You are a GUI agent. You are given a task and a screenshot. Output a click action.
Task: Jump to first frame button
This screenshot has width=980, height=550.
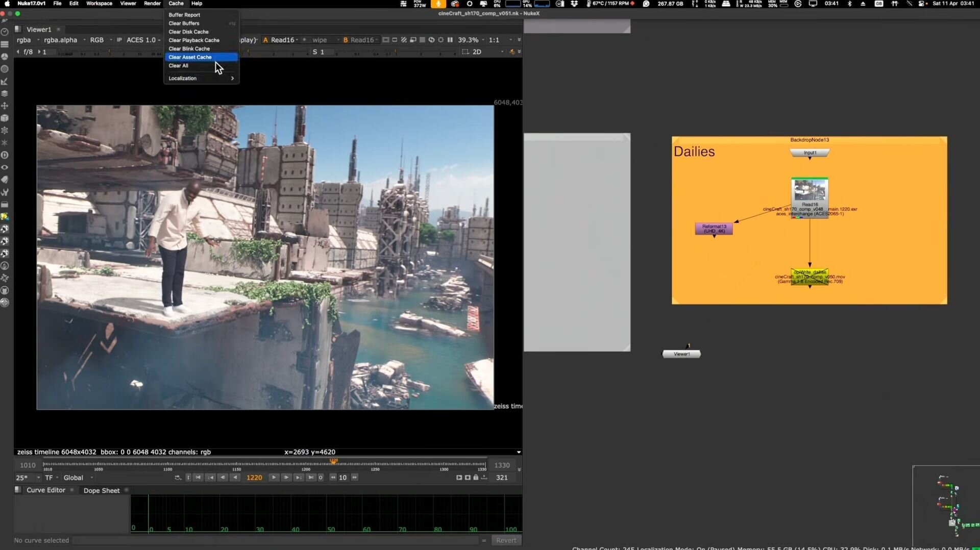pos(198,478)
